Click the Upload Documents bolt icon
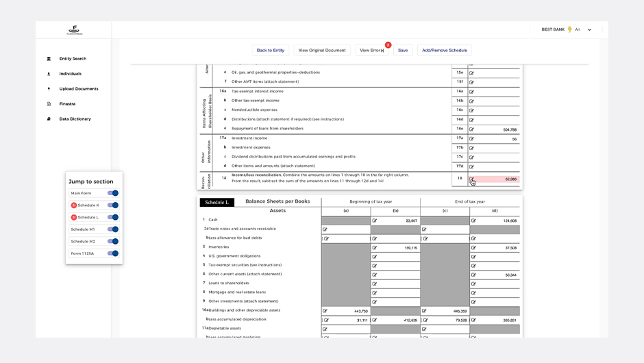This screenshot has width=644, height=363. (x=49, y=89)
